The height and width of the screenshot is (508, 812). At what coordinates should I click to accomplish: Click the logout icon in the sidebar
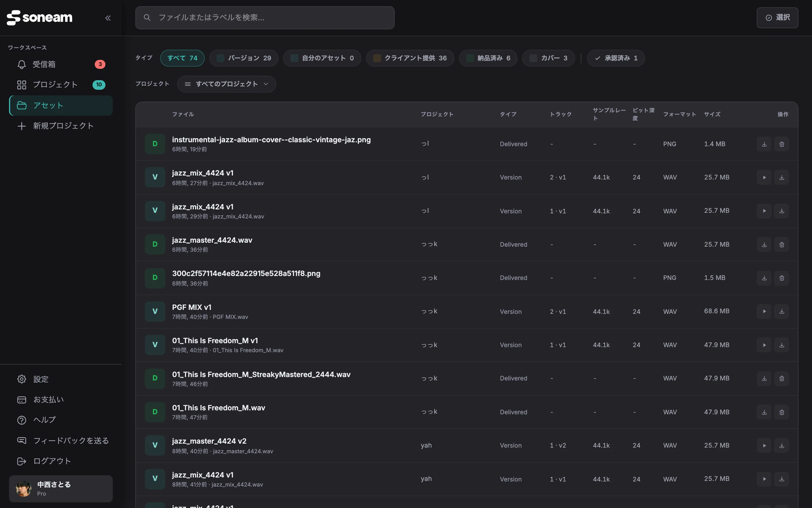(x=21, y=461)
